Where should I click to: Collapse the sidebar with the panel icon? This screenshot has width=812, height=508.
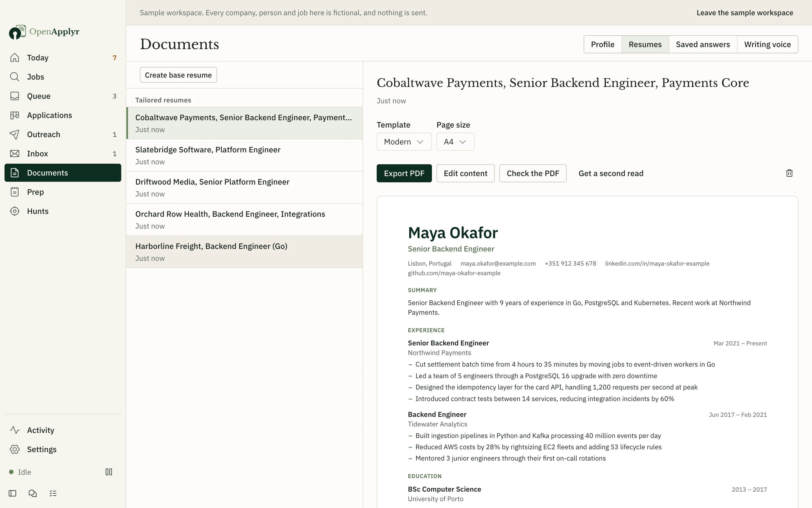(12, 493)
